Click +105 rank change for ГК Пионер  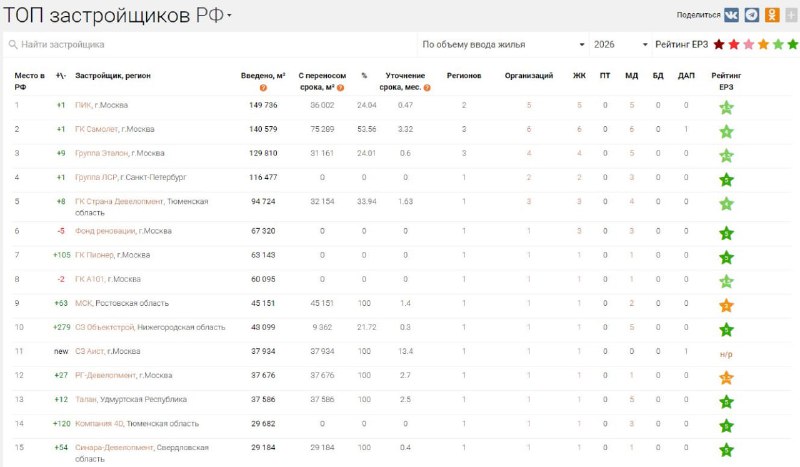point(61,255)
